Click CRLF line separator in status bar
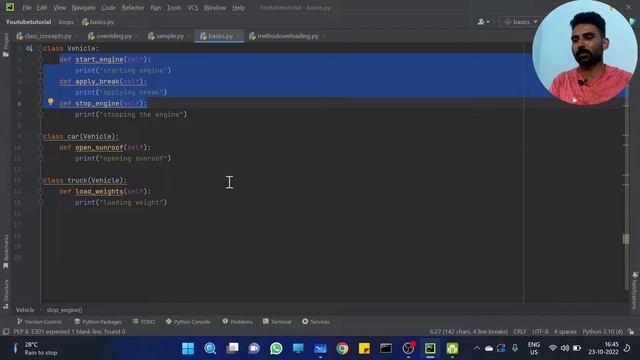 pos(520,332)
